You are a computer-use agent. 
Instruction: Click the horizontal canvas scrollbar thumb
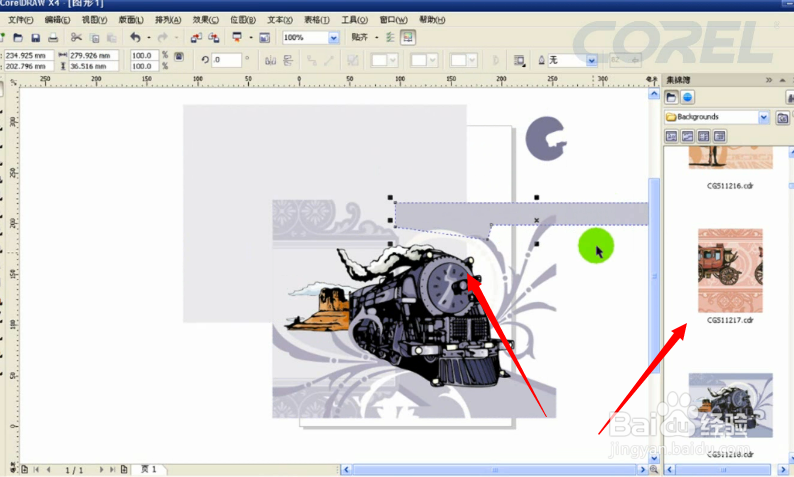495,469
